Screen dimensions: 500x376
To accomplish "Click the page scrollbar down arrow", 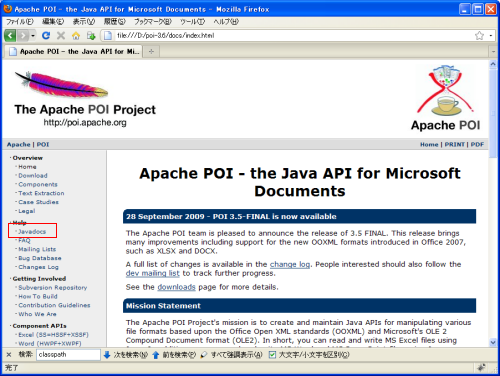I will [x=493, y=342].
